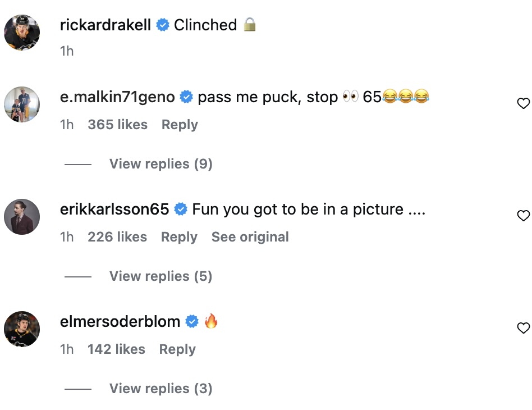
Task: Click the e.malkin71geno username
Action: [x=117, y=97]
